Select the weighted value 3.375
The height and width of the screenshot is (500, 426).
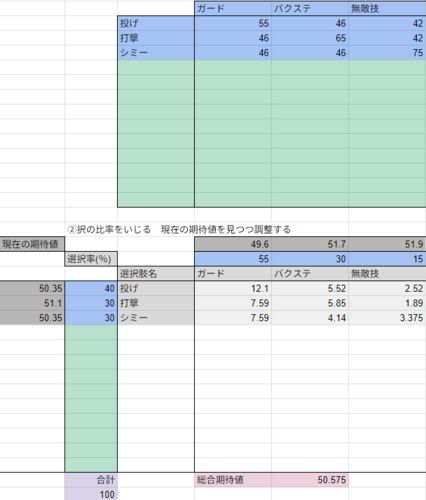pyautogui.click(x=387, y=318)
